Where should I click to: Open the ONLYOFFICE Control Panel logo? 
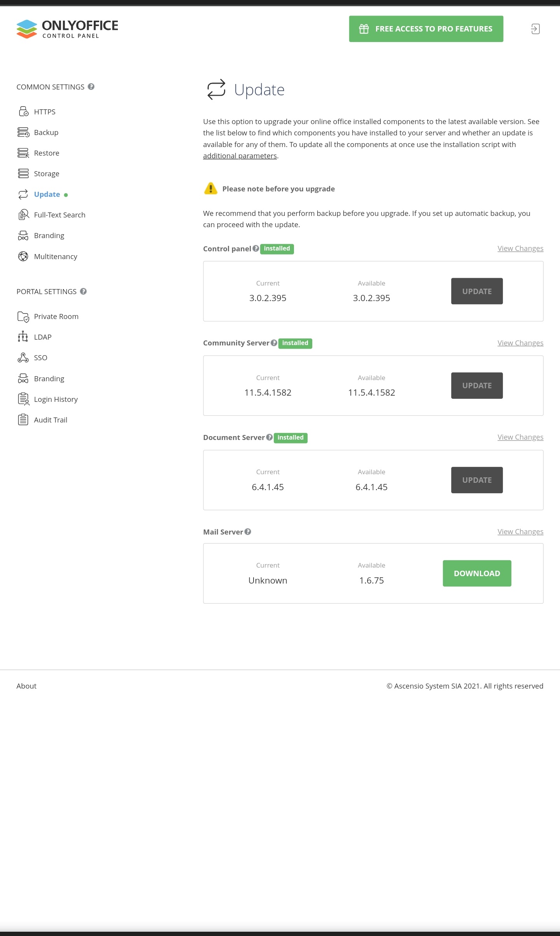click(67, 29)
